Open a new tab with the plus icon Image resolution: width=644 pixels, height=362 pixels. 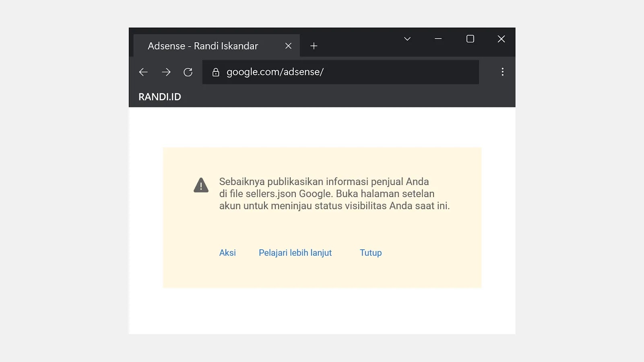point(314,46)
